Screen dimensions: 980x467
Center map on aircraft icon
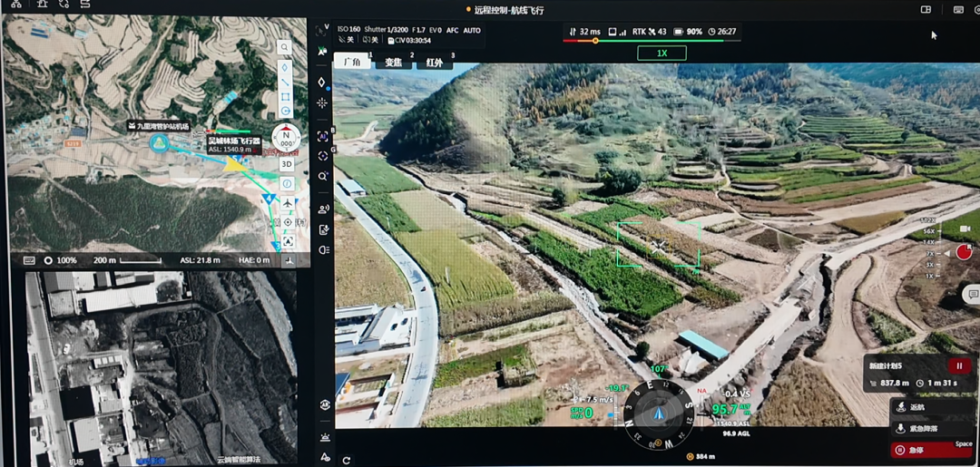click(288, 203)
